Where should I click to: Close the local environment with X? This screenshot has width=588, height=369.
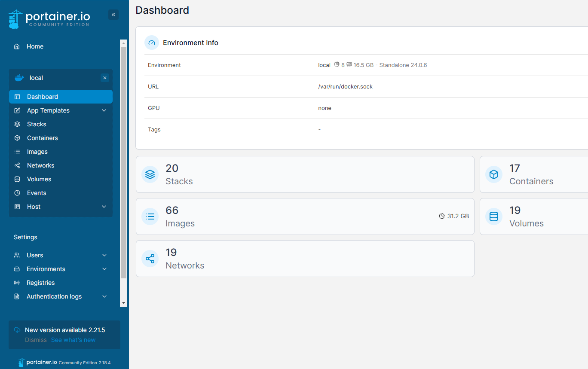coord(105,78)
